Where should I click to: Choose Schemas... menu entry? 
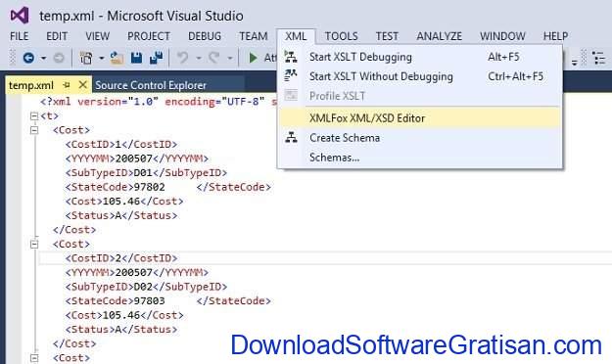click(x=420, y=158)
